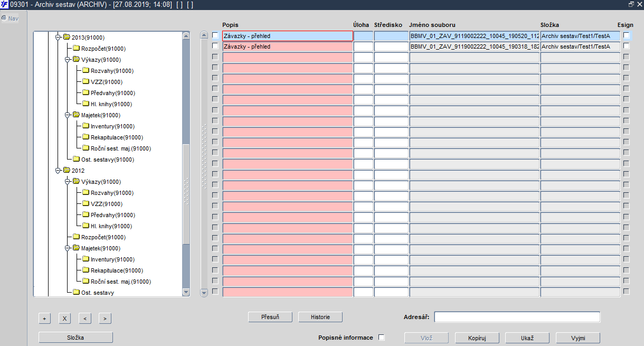The image size is (644, 346).
Task: Click the Inventury(91000) folder icon under 2012
Action: point(86,259)
